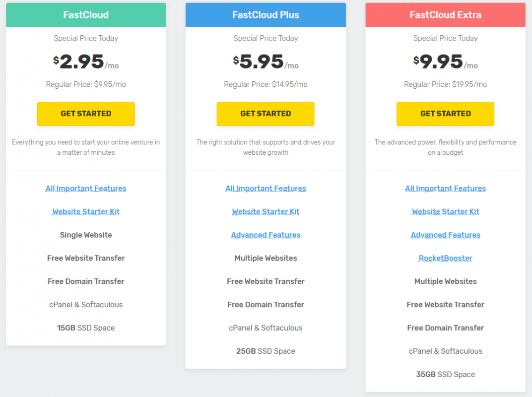Image resolution: width=532 pixels, height=397 pixels.
Task: Open Advanced Features link in FastCloud Plus column
Action: pyautogui.click(x=266, y=235)
